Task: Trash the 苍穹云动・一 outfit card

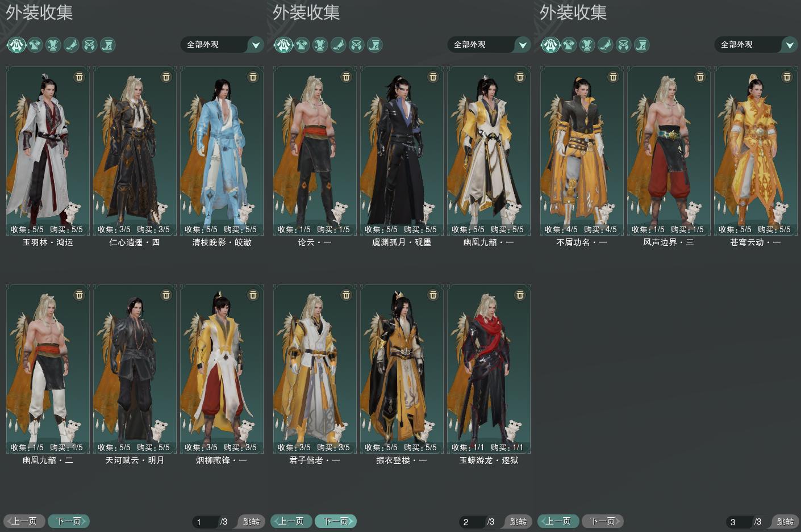Action: [787, 77]
